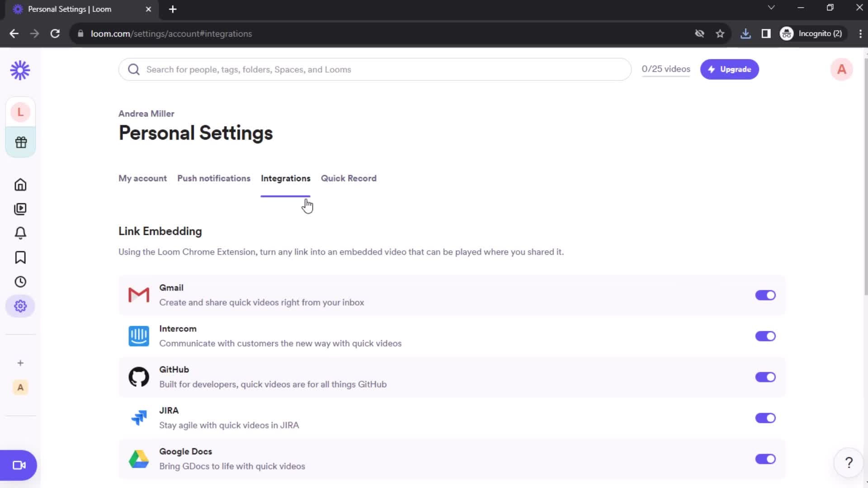Image resolution: width=868 pixels, height=488 pixels.
Task: Open the yellow A space icon
Action: pyautogui.click(x=20, y=387)
